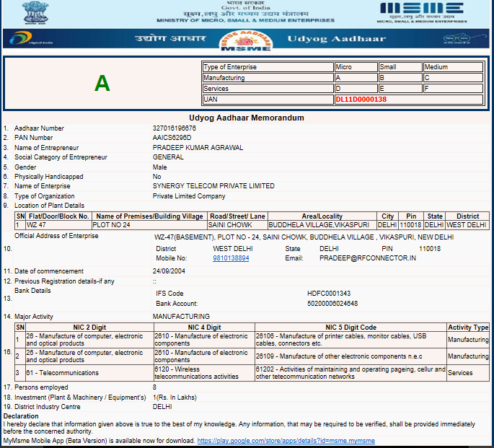Click the large green letter A
The height and width of the screenshot is (448, 494).
(102, 83)
